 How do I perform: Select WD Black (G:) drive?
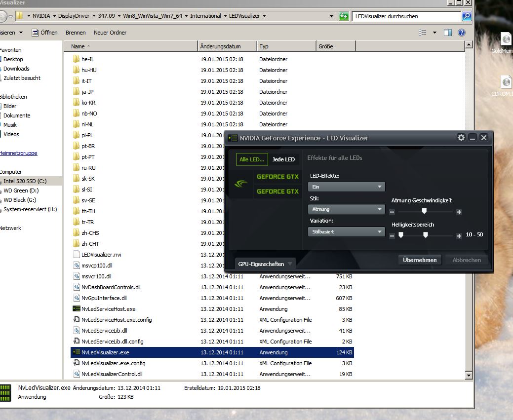(20, 200)
